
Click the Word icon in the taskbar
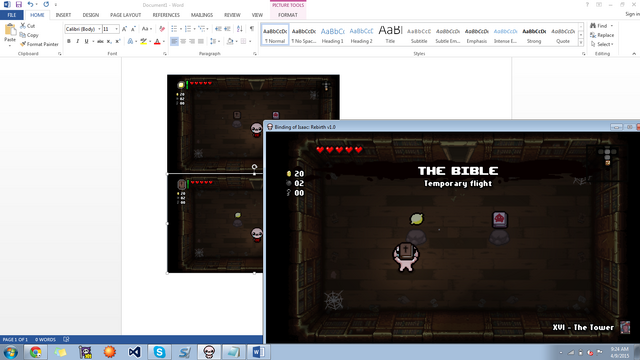[258, 352]
